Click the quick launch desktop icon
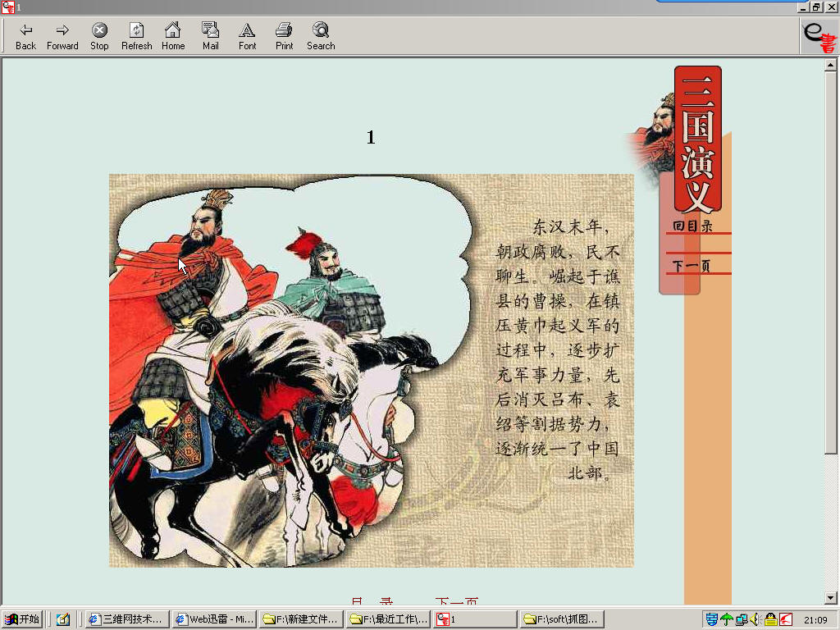Viewport: 840px width, 630px height. coord(63,619)
